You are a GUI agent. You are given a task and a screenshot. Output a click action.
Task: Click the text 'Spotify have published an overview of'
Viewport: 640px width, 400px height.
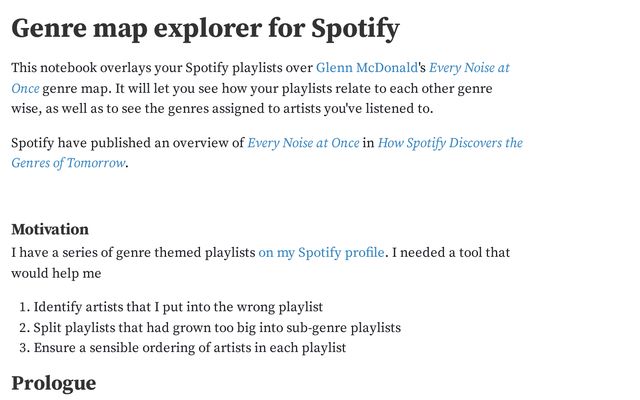(128, 143)
